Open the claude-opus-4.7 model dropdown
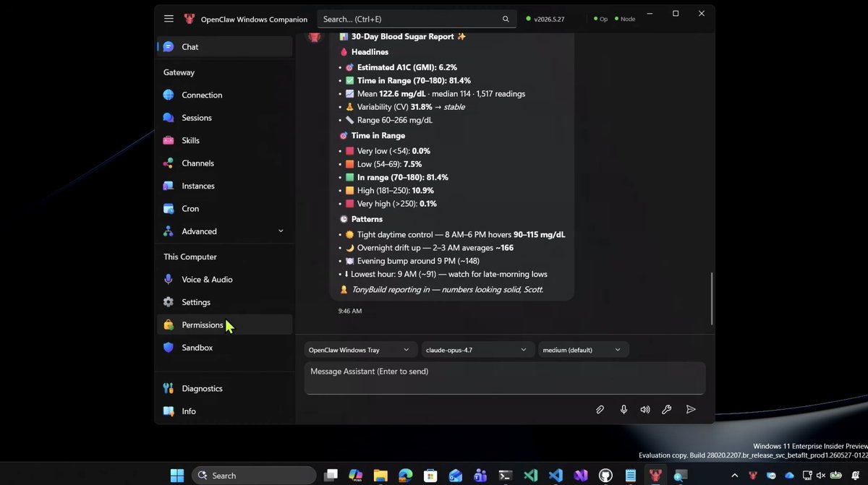 click(477, 350)
